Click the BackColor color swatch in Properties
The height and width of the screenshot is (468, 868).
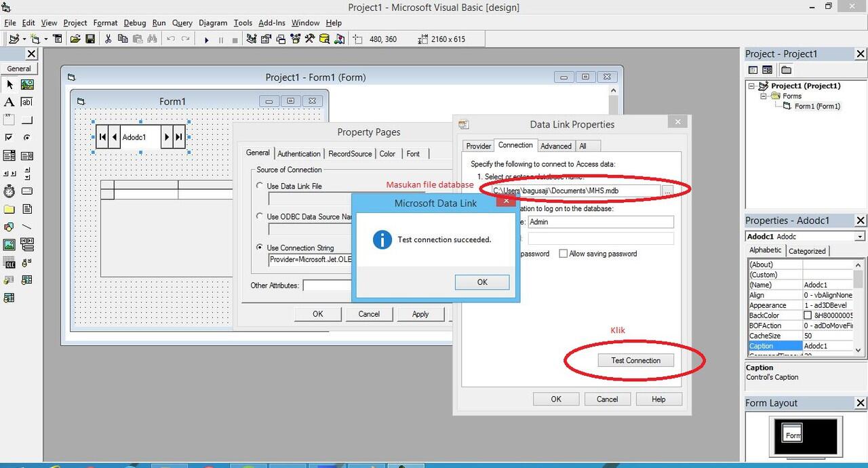pos(808,315)
